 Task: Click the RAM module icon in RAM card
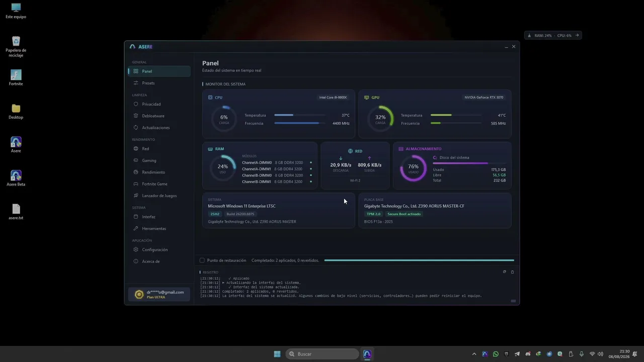tap(210, 149)
